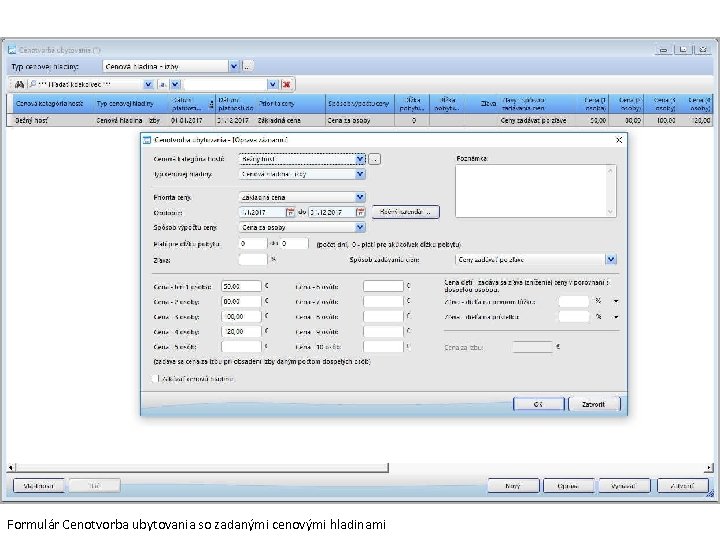Screen dimensions: 720x540
Task: Open the search value dropdown before the red X
Action: pyautogui.click(x=273, y=84)
